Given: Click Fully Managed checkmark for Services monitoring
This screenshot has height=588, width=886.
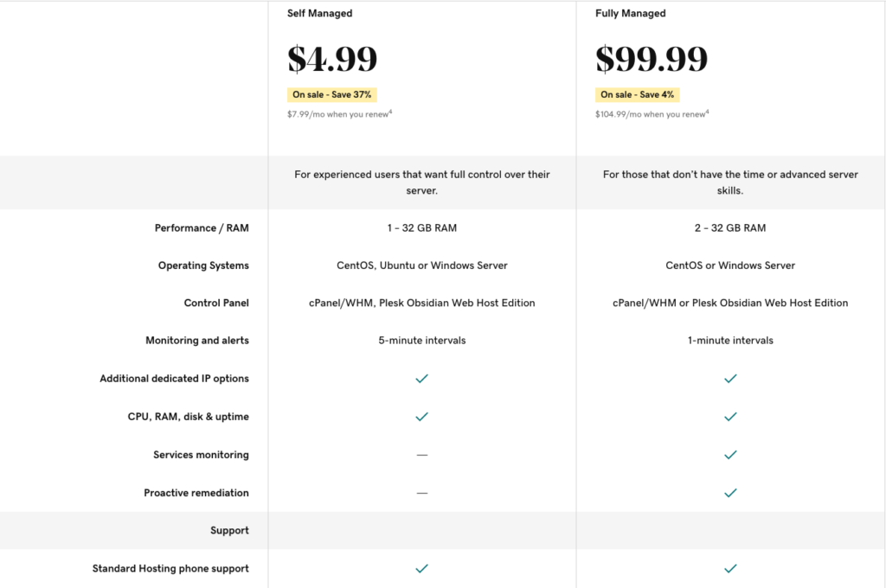Looking at the screenshot, I should point(730,455).
